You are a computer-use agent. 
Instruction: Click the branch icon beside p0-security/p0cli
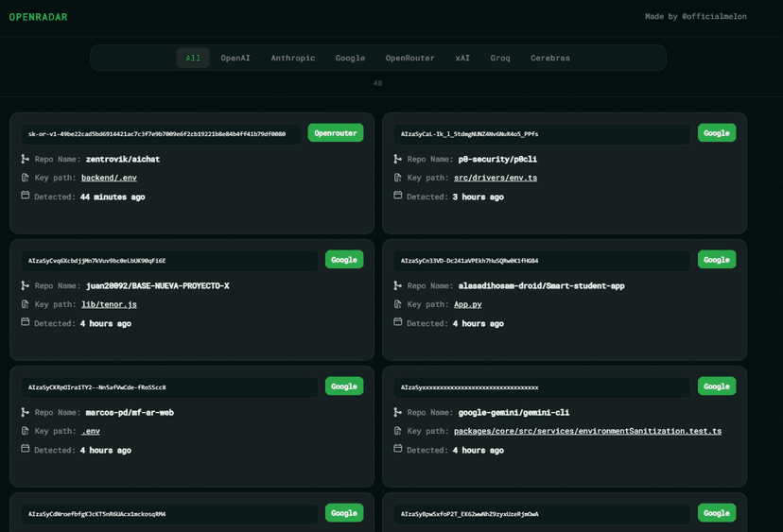(x=398, y=159)
